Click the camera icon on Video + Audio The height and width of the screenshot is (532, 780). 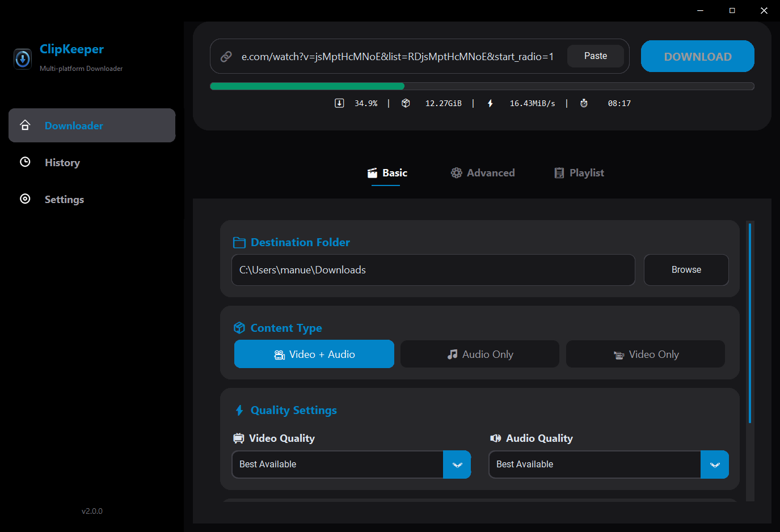pyautogui.click(x=280, y=355)
